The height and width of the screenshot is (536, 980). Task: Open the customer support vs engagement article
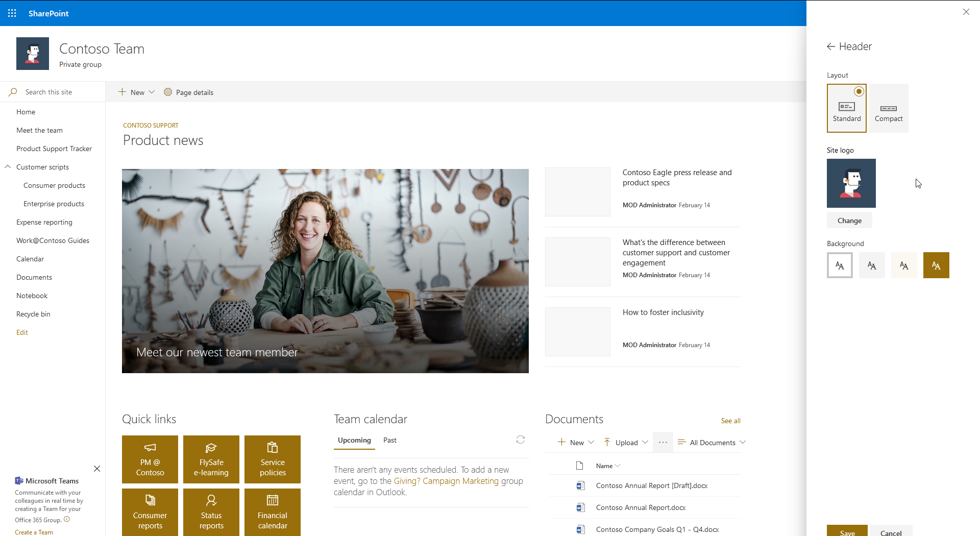(x=676, y=253)
